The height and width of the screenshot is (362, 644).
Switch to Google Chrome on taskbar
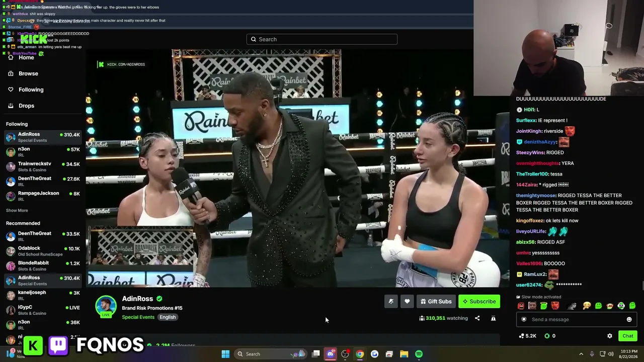click(x=360, y=354)
